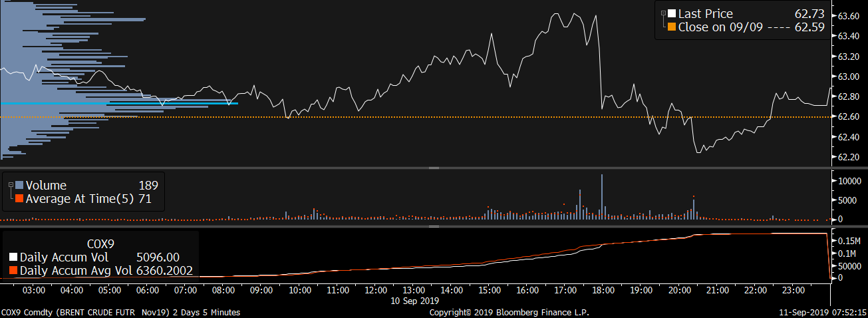Select the Volume legend label
This screenshot has width=868, height=318.
click(x=46, y=186)
